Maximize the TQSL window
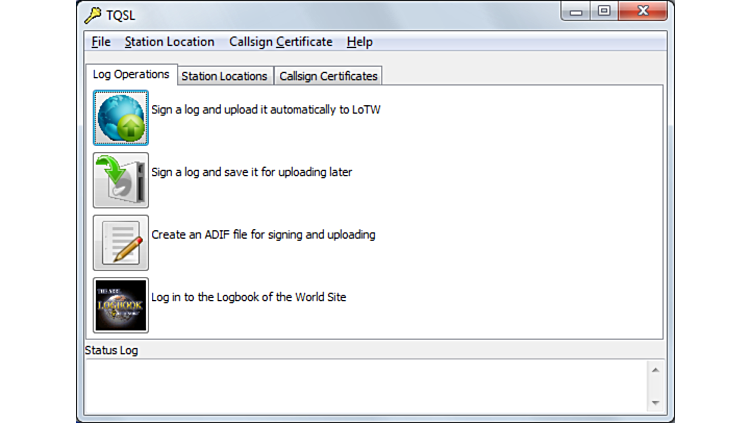This screenshot has height=423, width=752. 604,11
